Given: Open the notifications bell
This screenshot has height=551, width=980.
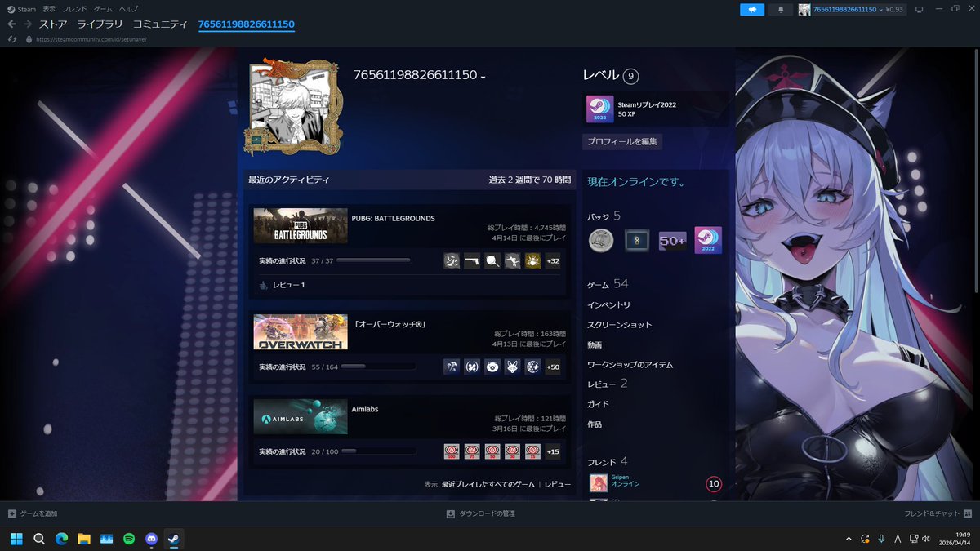Looking at the screenshot, I should 781,9.
